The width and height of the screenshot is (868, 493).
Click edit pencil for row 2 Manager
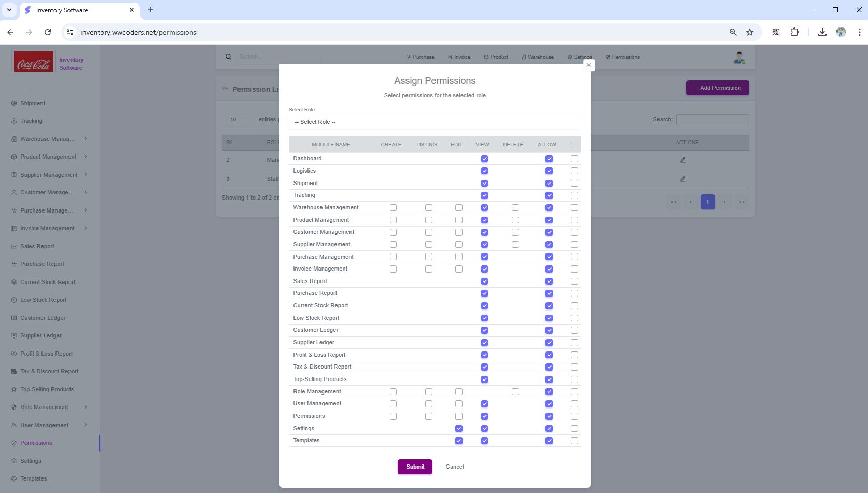[683, 160]
